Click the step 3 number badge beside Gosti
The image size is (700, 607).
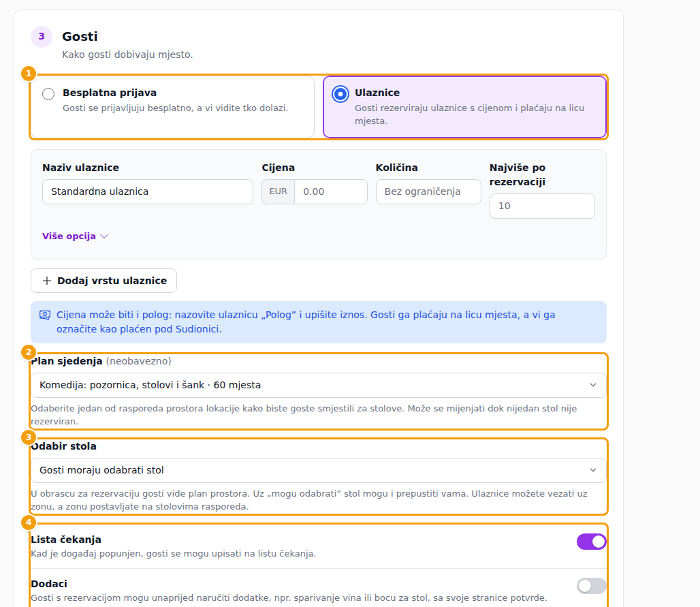pyautogui.click(x=42, y=37)
